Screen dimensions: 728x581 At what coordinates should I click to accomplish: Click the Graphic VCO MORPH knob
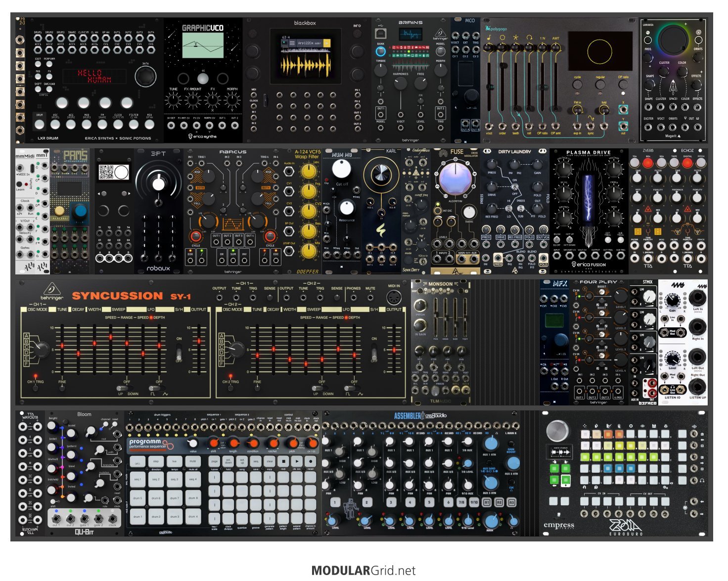click(x=232, y=100)
